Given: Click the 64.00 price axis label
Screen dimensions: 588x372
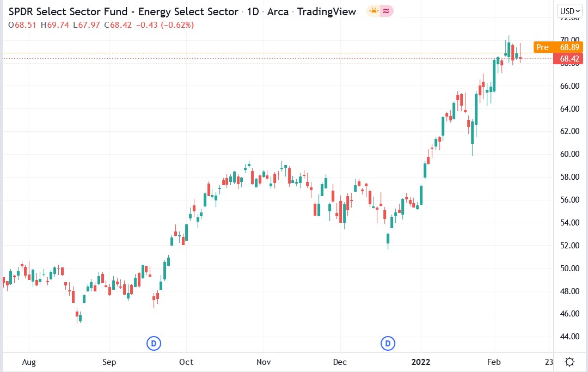Looking at the screenshot, I should (569, 109).
